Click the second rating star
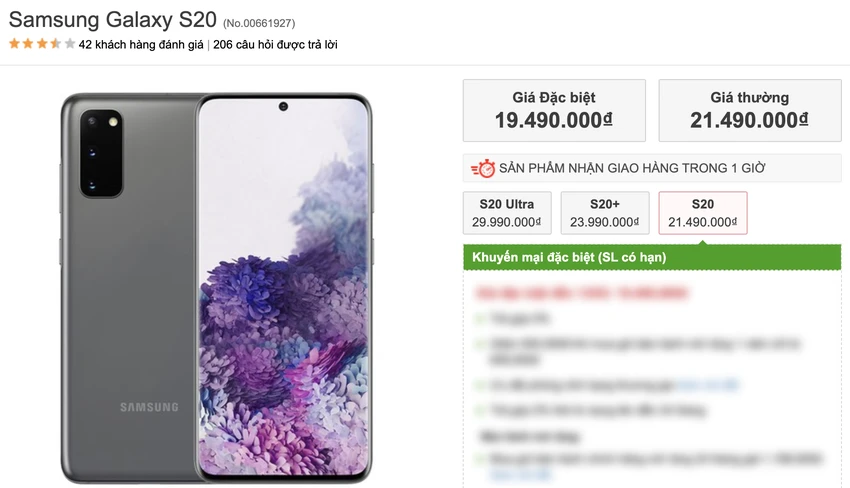 [x=28, y=44]
